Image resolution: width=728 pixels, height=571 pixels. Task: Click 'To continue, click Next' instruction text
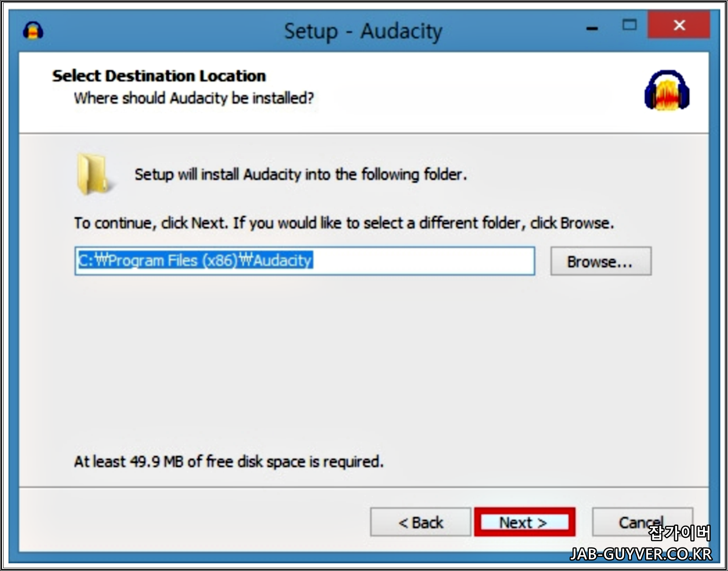coord(344,223)
